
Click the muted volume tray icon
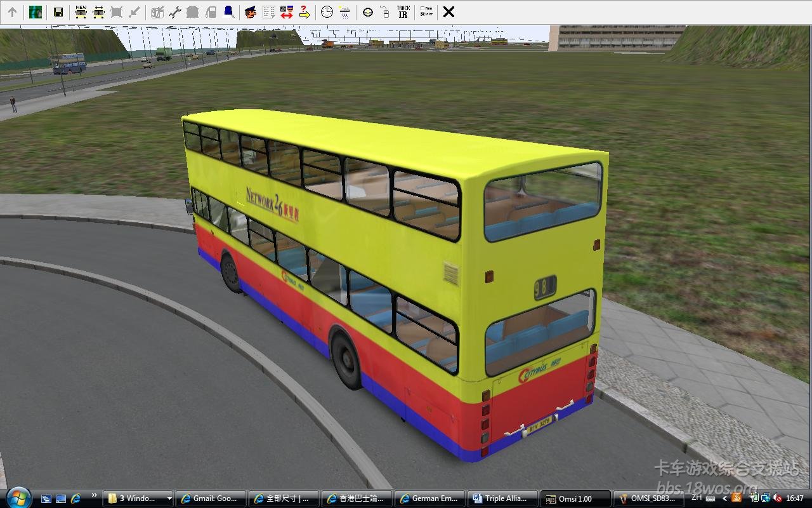[778, 498]
